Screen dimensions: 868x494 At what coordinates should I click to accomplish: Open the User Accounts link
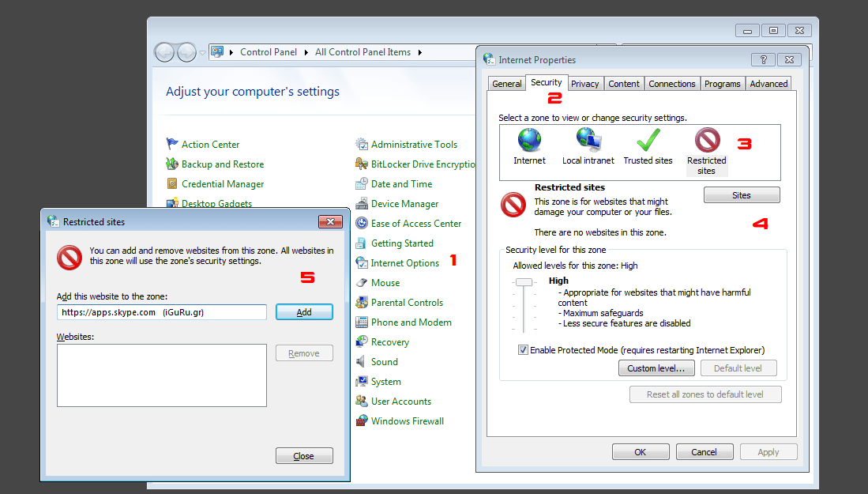point(401,402)
